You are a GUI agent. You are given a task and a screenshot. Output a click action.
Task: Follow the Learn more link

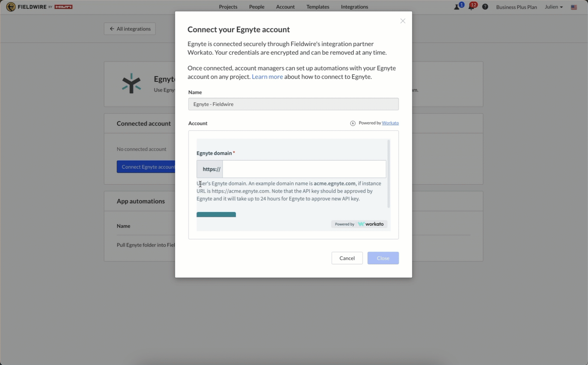click(x=267, y=77)
